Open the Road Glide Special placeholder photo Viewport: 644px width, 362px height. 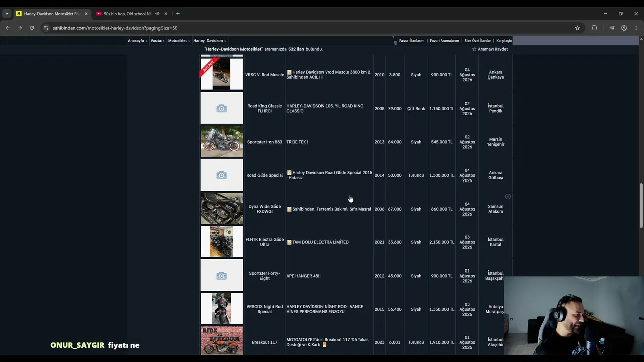tap(221, 175)
